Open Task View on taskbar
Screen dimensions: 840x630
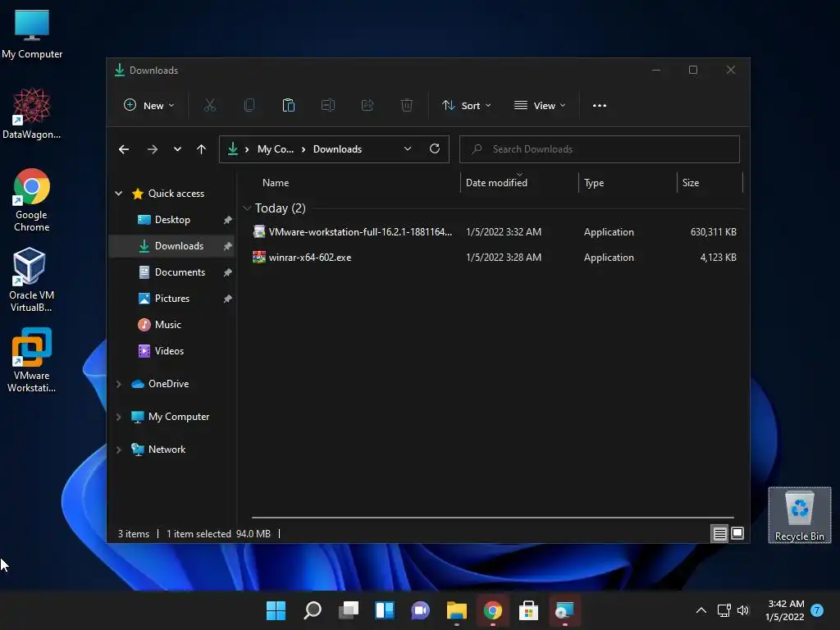click(349, 610)
